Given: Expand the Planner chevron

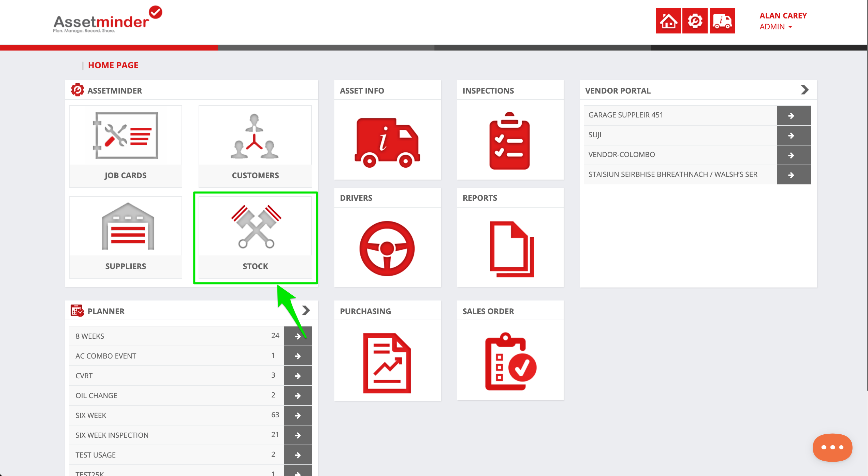Looking at the screenshot, I should pos(306,310).
